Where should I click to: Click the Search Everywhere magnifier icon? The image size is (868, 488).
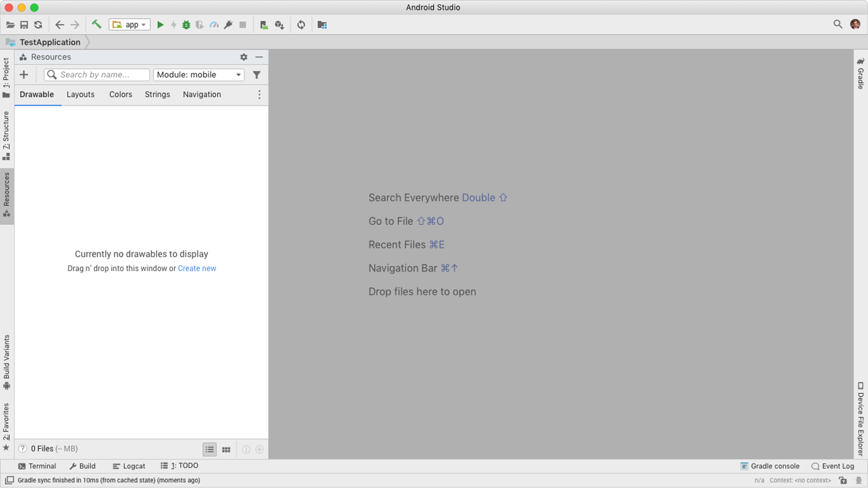point(838,24)
